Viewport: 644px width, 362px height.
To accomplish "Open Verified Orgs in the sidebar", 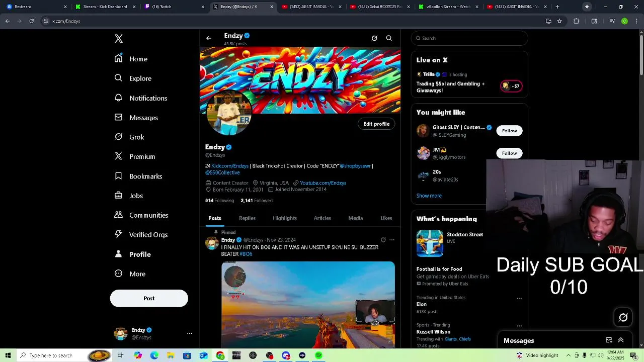I will point(141,235).
